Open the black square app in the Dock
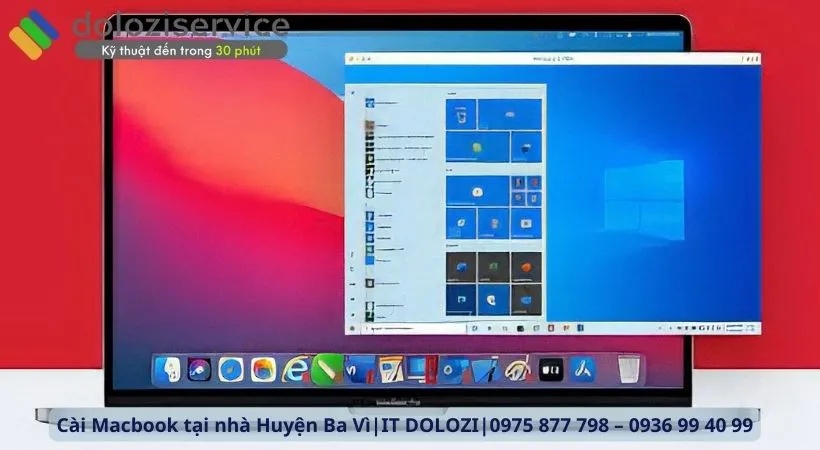Viewport: 820px width, 450px height. coord(551,370)
